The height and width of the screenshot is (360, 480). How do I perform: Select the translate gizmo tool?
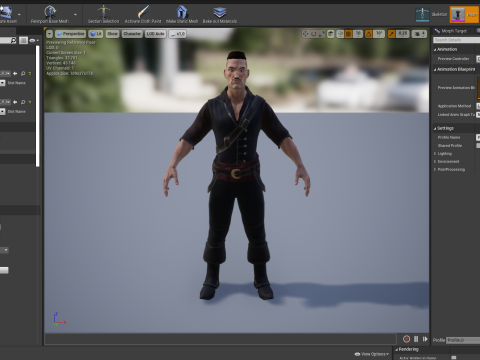(x=305, y=34)
